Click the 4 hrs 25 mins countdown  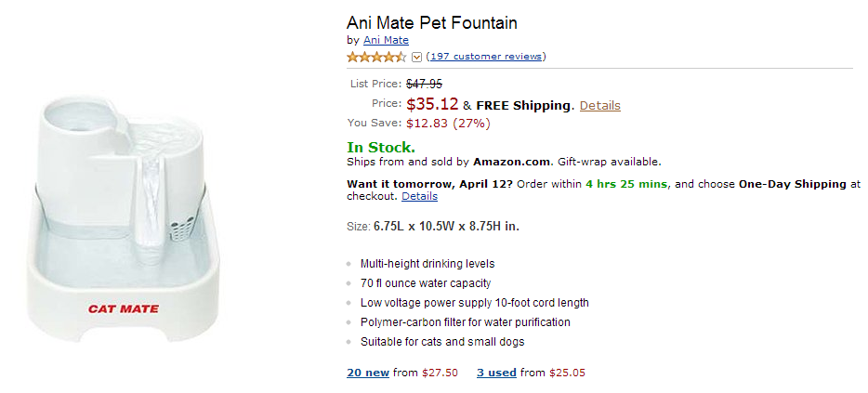pos(626,184)
